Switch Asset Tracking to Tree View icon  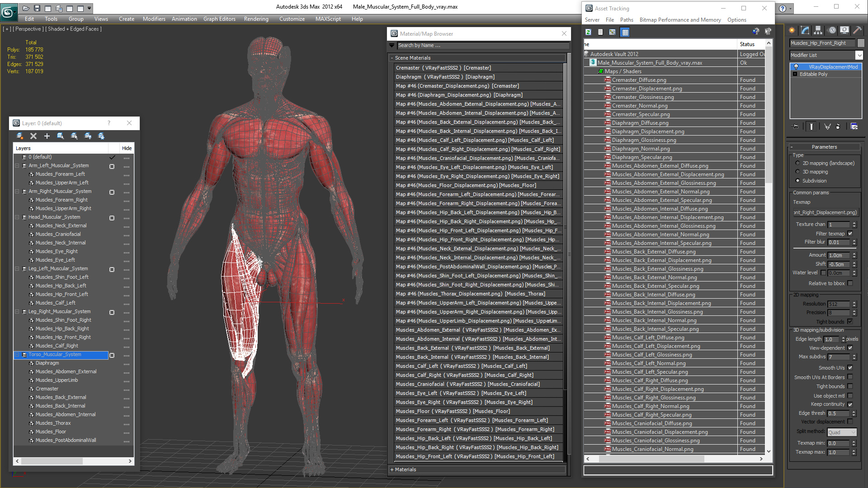coord(613,32)
